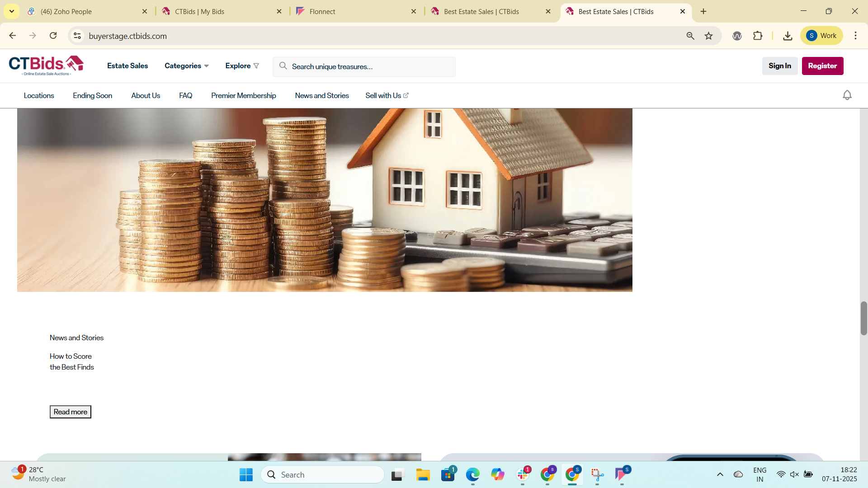Open the Explore filter dropdown
The width and height of the screenshot is (868, 488).
242,66
